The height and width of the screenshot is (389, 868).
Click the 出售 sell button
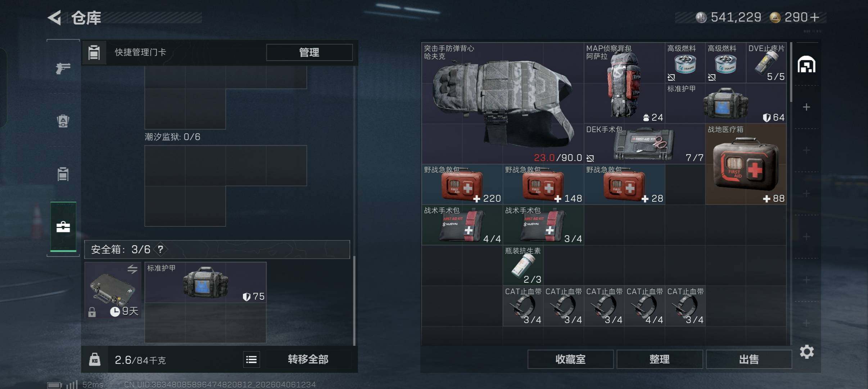click(749, 359)
